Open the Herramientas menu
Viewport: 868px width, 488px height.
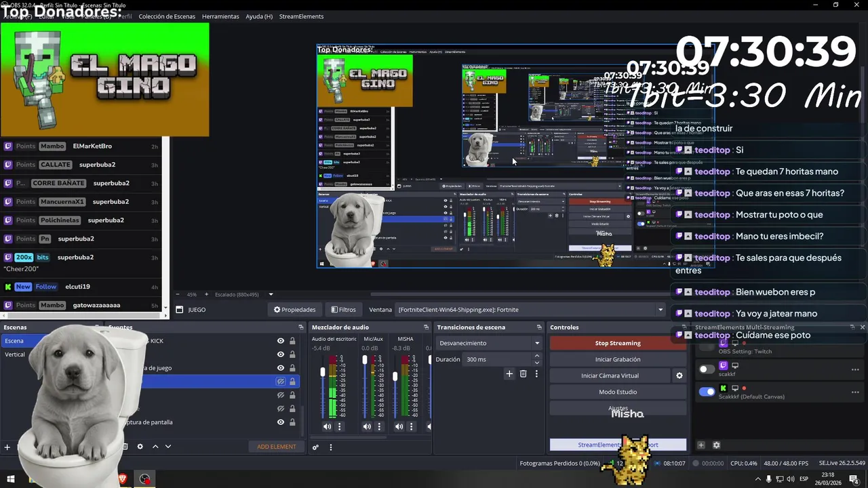(220, 16)
